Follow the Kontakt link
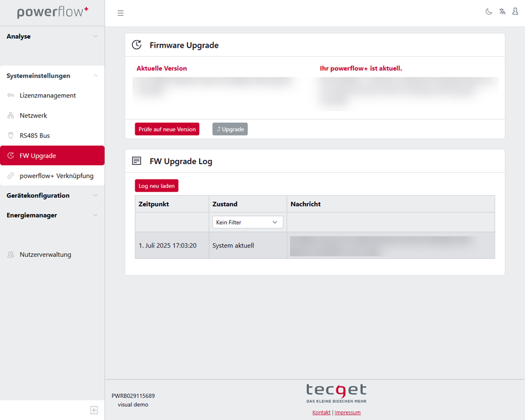Image resolution: width=525 pixels, height=420 pixels. point(321,412)
